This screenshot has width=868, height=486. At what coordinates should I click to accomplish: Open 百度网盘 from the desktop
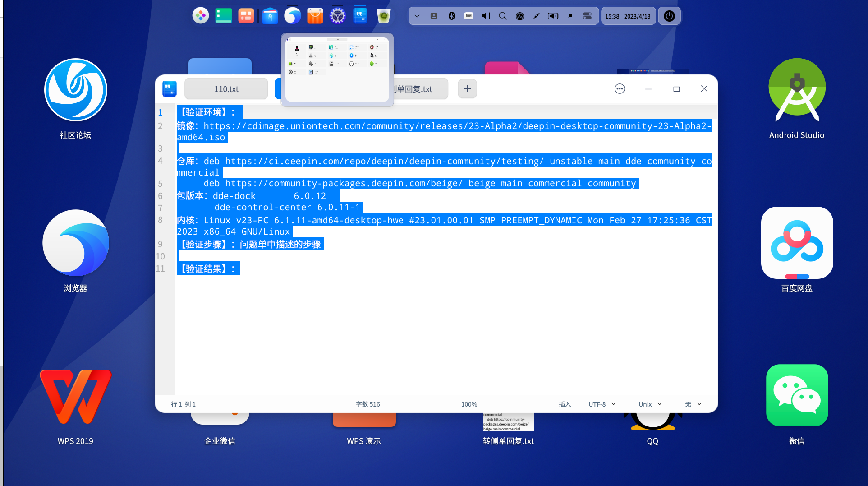click(x=797, y=243)
